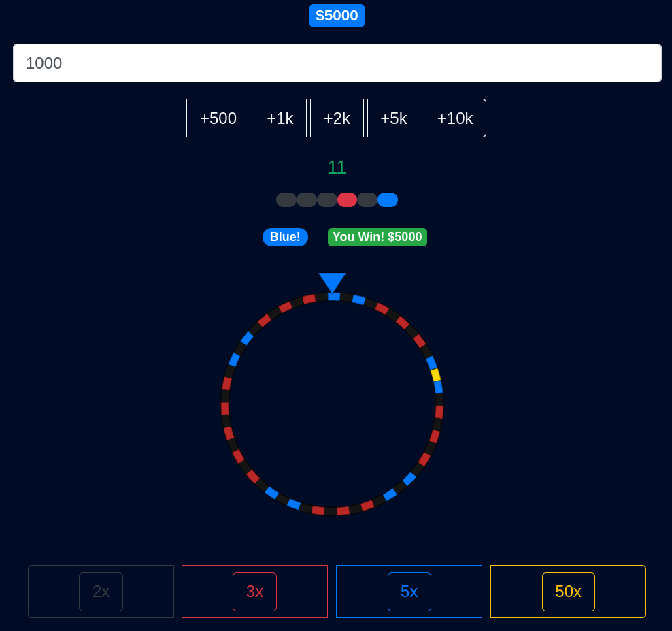672x631 pixels.
Task: Increase the bet using the +2k button
Action: (x=337, y=118)
